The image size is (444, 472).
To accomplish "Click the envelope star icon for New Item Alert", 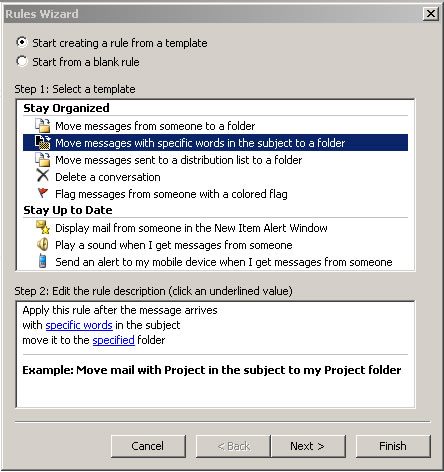I will coord(43,227).
